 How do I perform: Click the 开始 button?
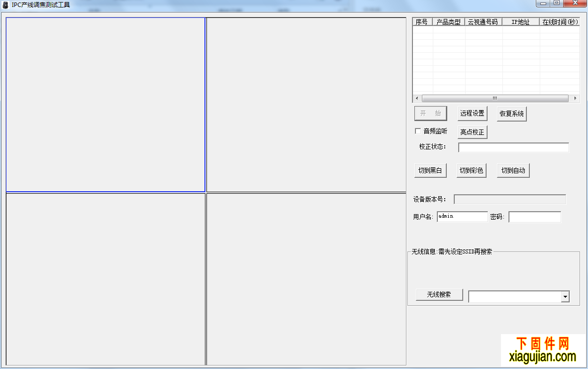(430, 114)
